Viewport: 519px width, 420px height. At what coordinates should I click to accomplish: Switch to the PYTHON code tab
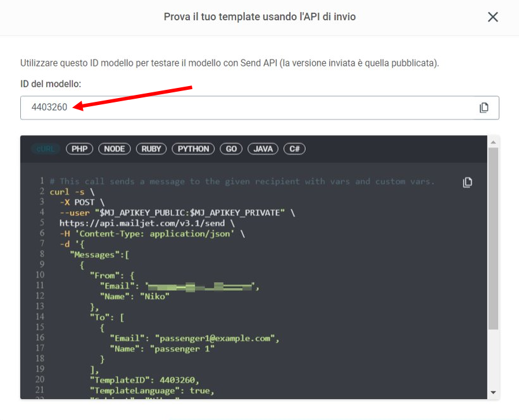point(193,149)
